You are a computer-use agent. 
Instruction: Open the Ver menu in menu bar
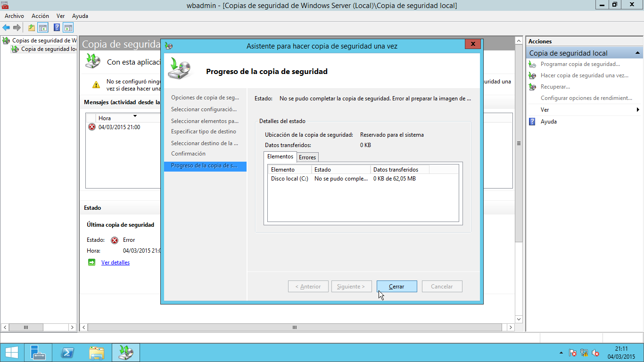pos(60,16)
